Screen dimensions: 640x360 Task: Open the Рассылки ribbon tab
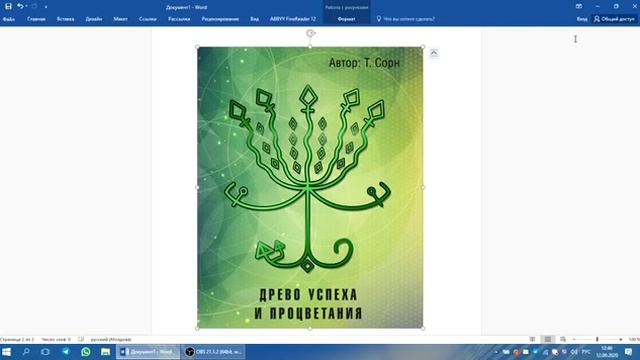tap(179, 19)
